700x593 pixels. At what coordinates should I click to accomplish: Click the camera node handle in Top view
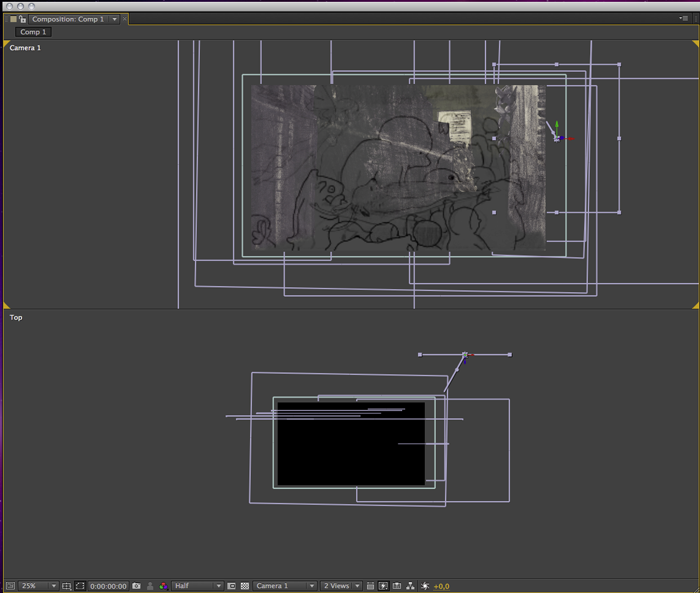point(465,355)
